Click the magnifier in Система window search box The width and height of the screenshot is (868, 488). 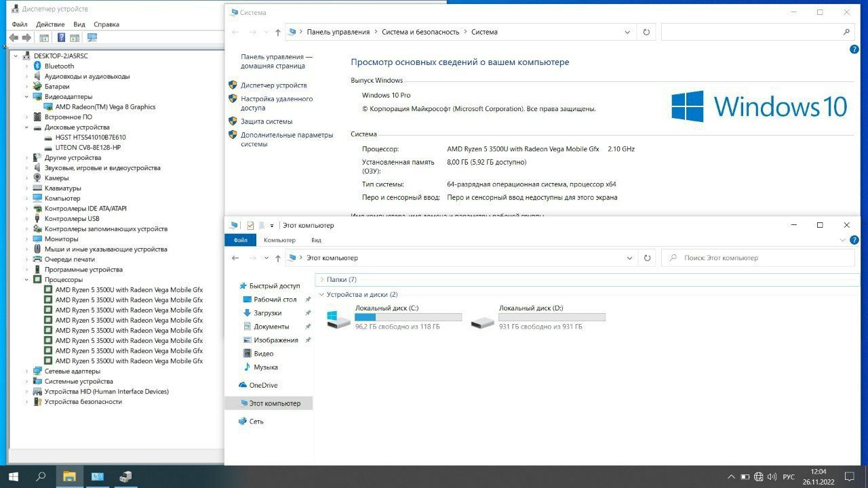846,32
